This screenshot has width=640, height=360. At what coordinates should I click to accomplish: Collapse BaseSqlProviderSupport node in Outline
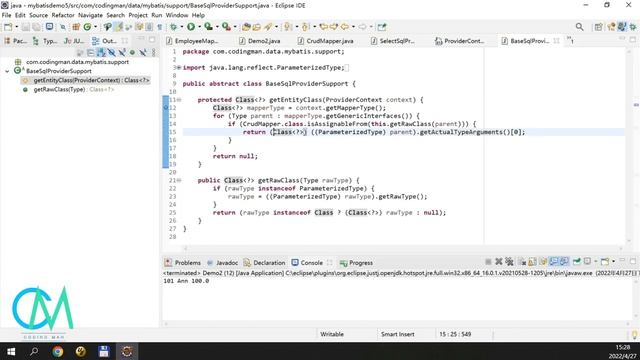pos(7,71)
